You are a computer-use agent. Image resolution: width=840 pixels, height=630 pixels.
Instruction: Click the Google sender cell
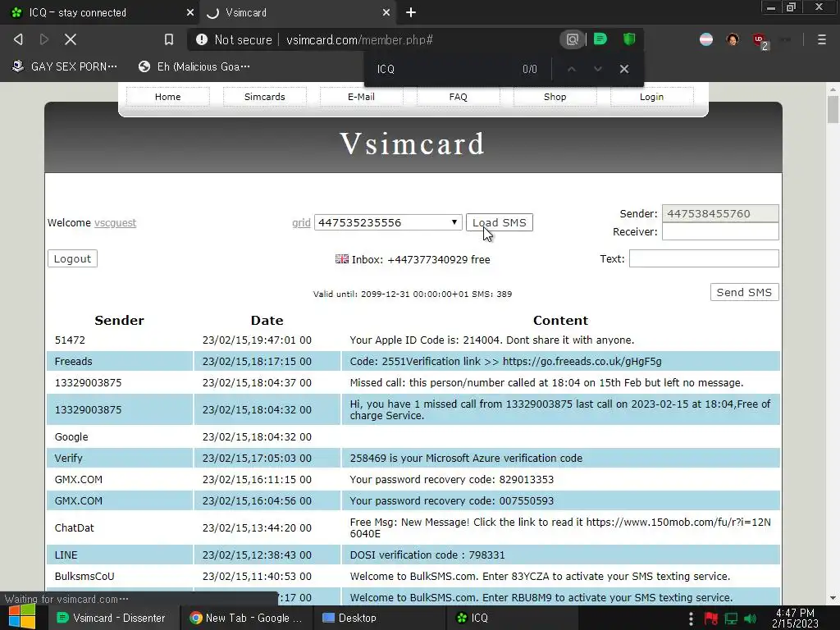[x=120, y=436]
